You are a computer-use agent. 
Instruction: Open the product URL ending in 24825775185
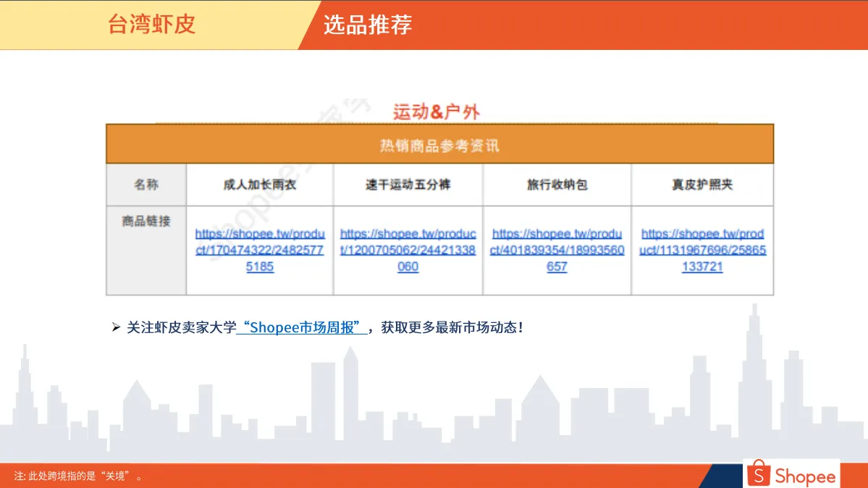click(x=260, y=251)
